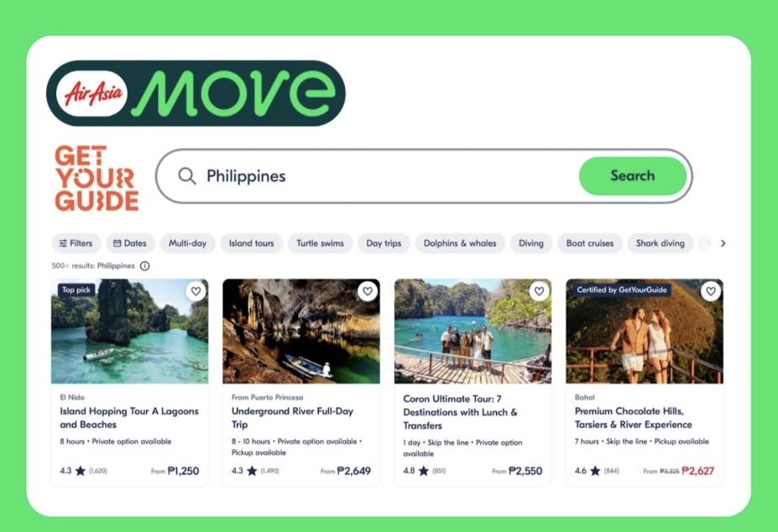The height and width of the screenshot is (532, 778).
Task: Select the Island tours category chip
Action: (x=252, y=243)
